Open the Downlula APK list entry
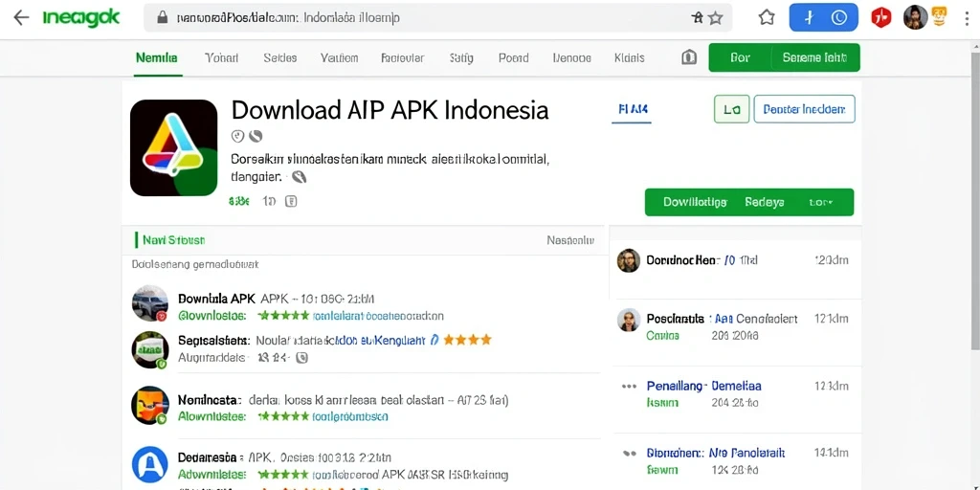 coord(366,307)
